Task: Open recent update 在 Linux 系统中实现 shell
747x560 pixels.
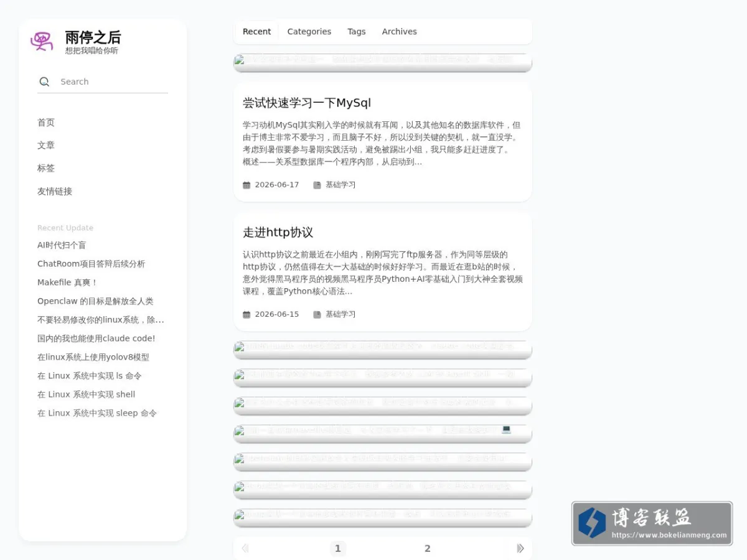Action: pyautogui.click(x=87, y=394)
